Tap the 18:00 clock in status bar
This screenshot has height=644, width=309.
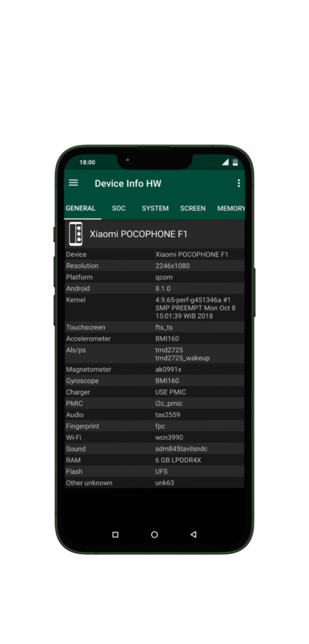click(87, 162)
